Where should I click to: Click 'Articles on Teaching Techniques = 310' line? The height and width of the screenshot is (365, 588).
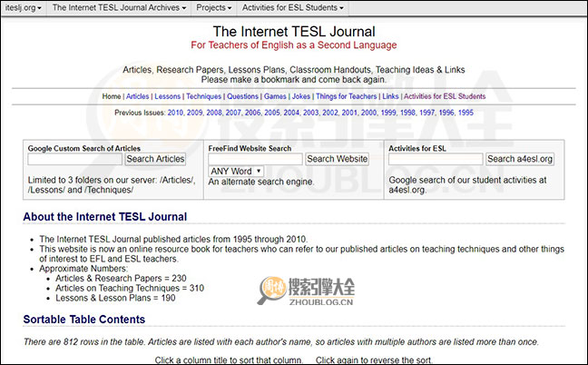tap(130, 288)
